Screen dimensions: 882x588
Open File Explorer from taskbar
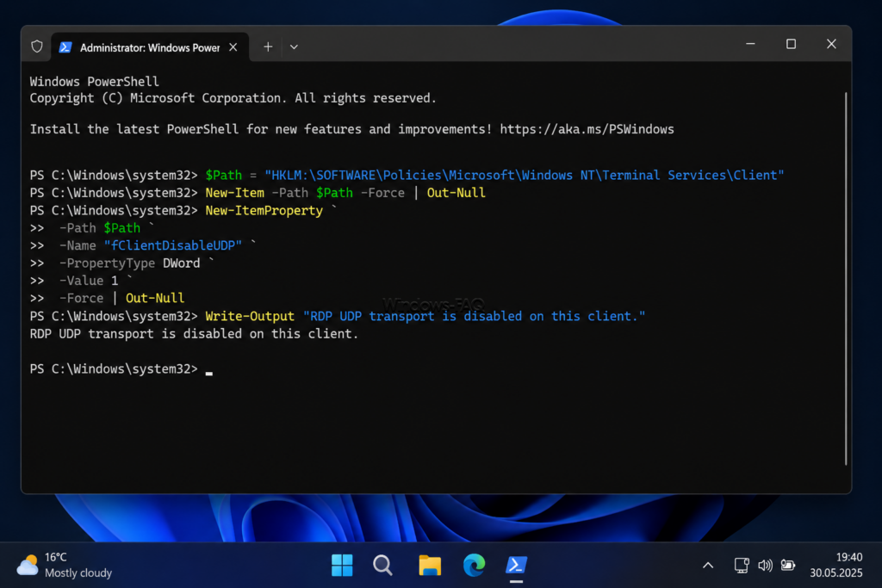pyautogui.click(x=430, y=565)
